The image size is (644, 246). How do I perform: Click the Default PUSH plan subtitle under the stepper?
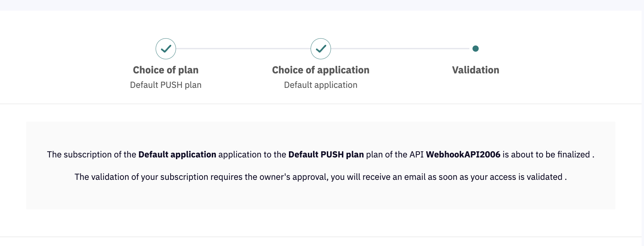(166, 85)
